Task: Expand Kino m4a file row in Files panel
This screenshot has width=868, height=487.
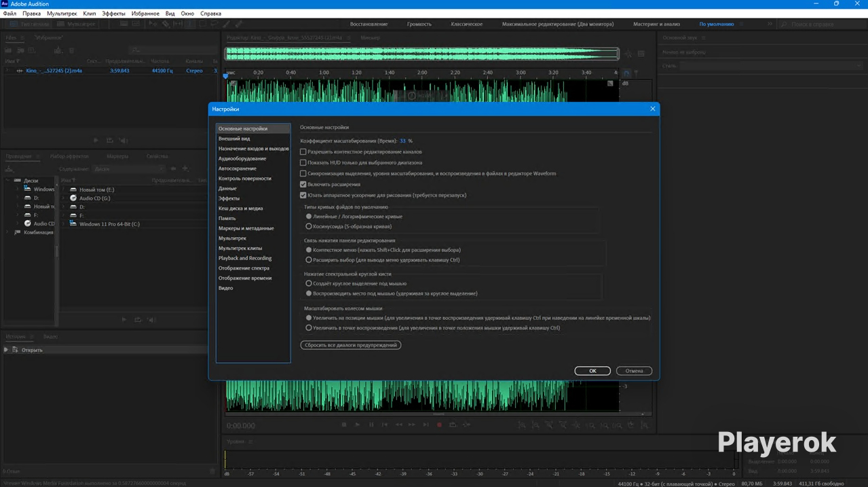Action: pyautogui.click(x=7, y=71)
